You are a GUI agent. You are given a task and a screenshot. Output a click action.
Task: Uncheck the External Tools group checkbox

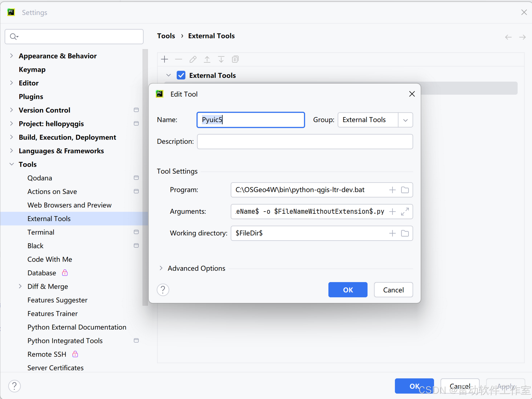[181, 75]
